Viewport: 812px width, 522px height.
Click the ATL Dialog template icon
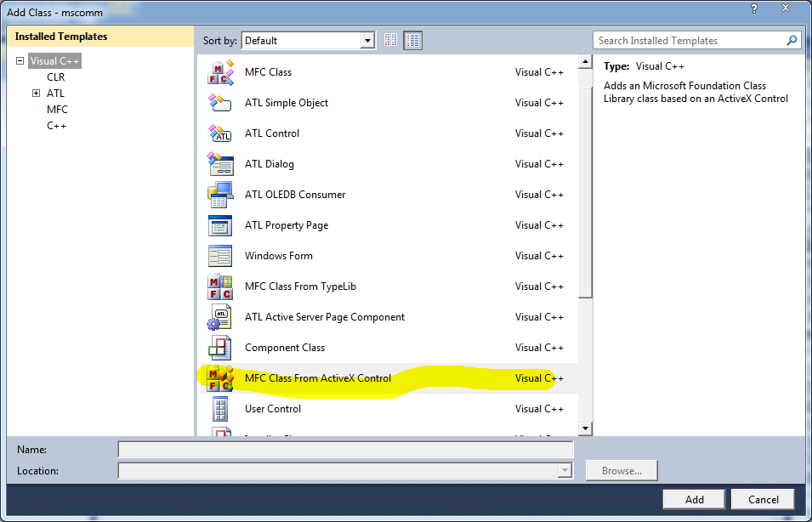(x=220, y=163)
